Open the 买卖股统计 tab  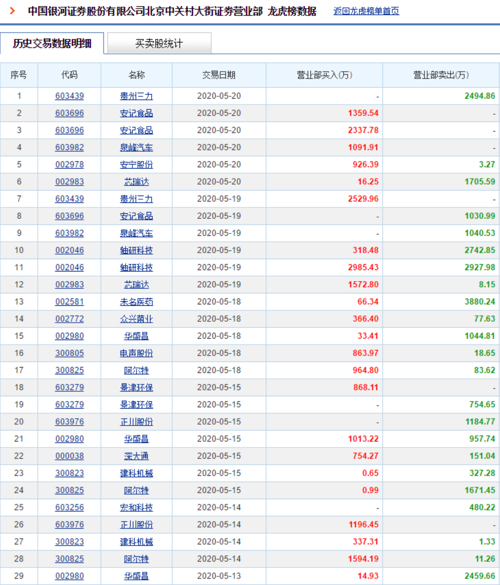(159, 43)
